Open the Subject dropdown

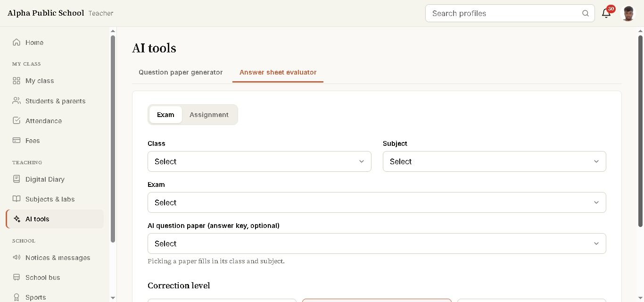pyautogui.click(x=494, y=161)
